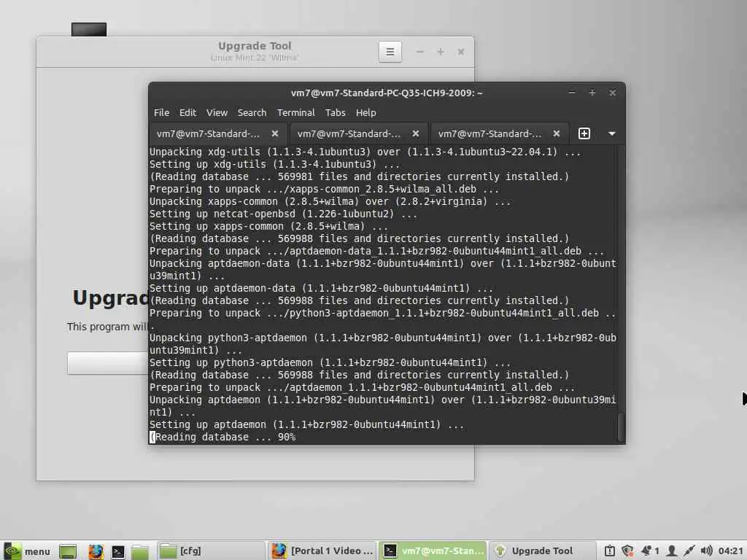Close the first terminal tab
This screenshot has width=747, height=560.
275,134
